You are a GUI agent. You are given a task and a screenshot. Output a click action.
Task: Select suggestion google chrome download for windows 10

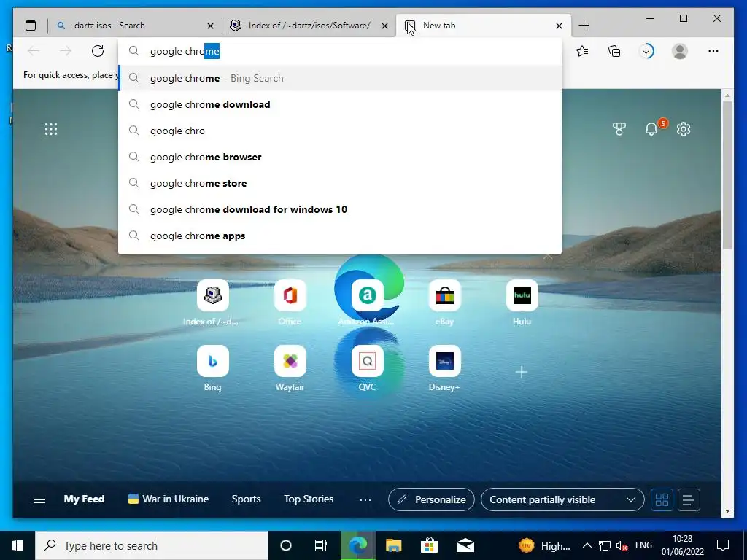point(340,209)
